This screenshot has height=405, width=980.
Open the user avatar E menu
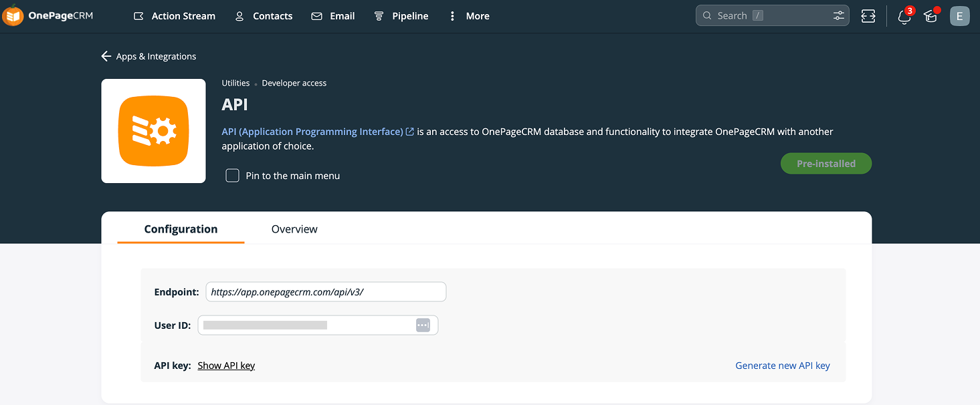[959, 16]
